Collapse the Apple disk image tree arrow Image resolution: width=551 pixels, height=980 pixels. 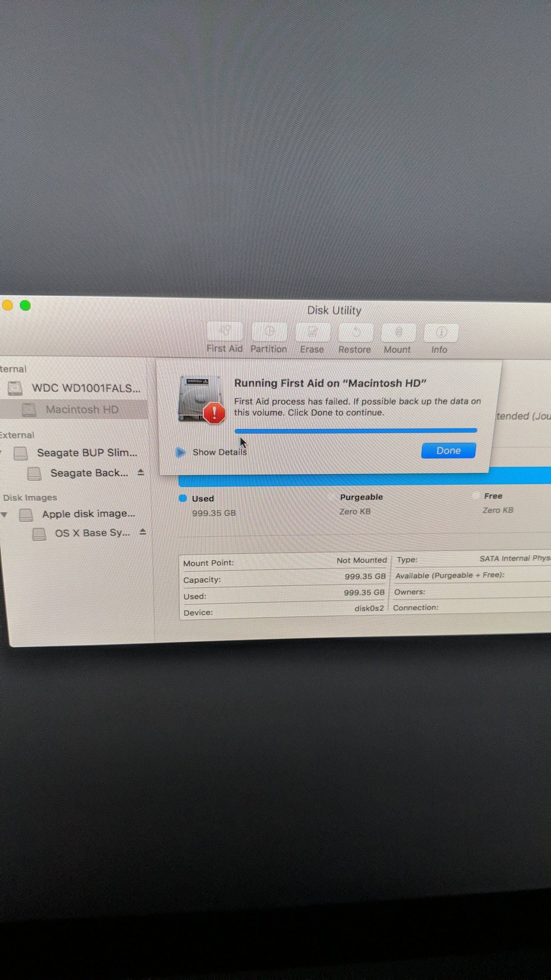point(4,515)
